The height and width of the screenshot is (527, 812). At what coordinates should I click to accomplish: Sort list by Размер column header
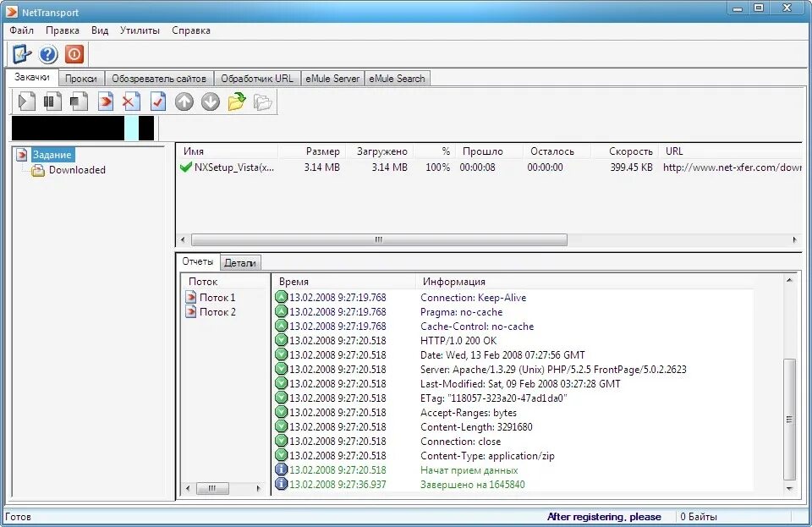[312, 151]
